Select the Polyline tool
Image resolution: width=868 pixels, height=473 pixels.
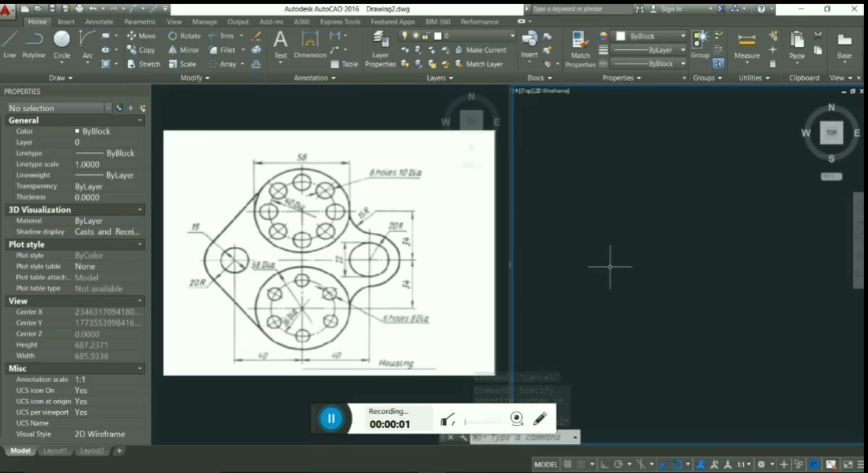pyautogui.click(x=34, y=44)
